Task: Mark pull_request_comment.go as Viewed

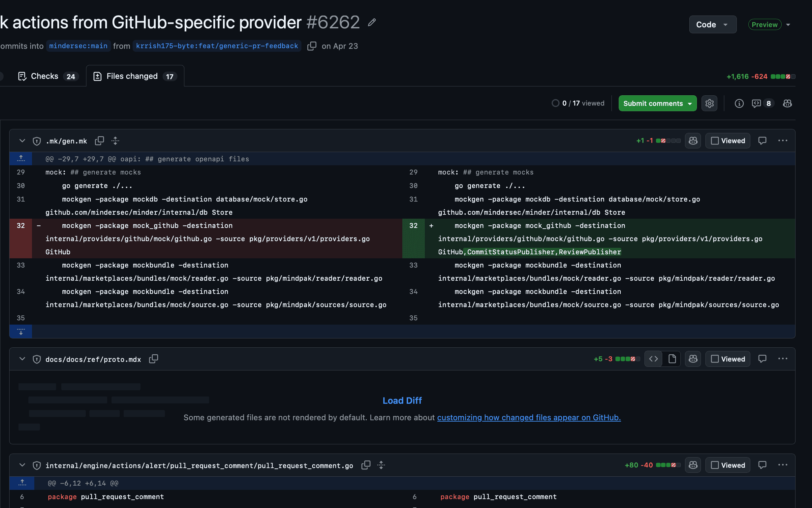Action: click(x=728, y=465)
